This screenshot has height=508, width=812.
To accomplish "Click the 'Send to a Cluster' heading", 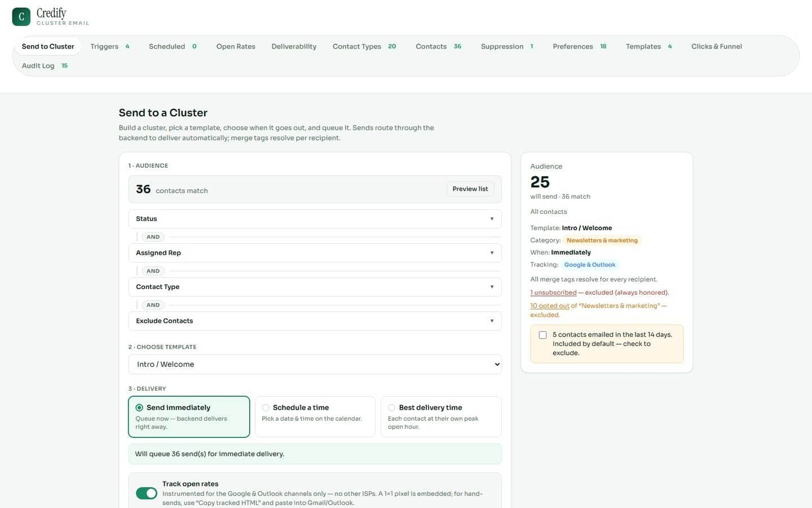I will click(163, 113).
